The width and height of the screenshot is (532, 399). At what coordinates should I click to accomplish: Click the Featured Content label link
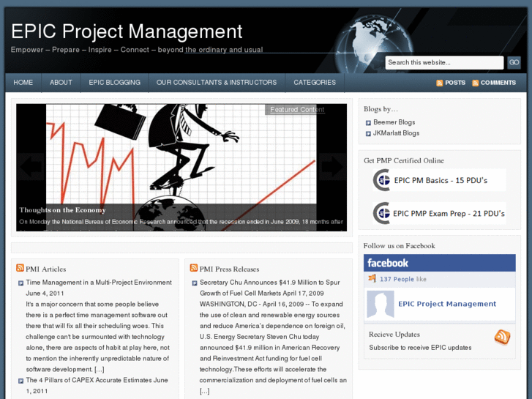297,110
